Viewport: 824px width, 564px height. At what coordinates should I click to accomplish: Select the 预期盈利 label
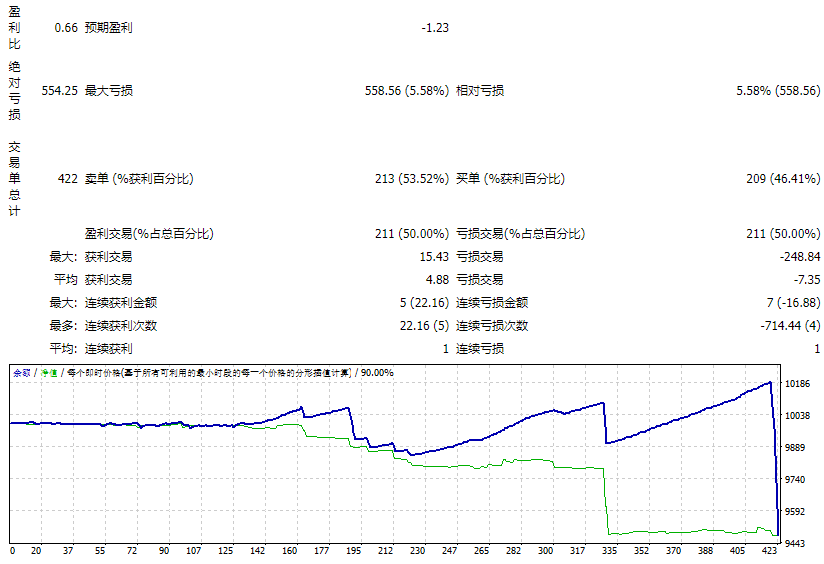108,28
